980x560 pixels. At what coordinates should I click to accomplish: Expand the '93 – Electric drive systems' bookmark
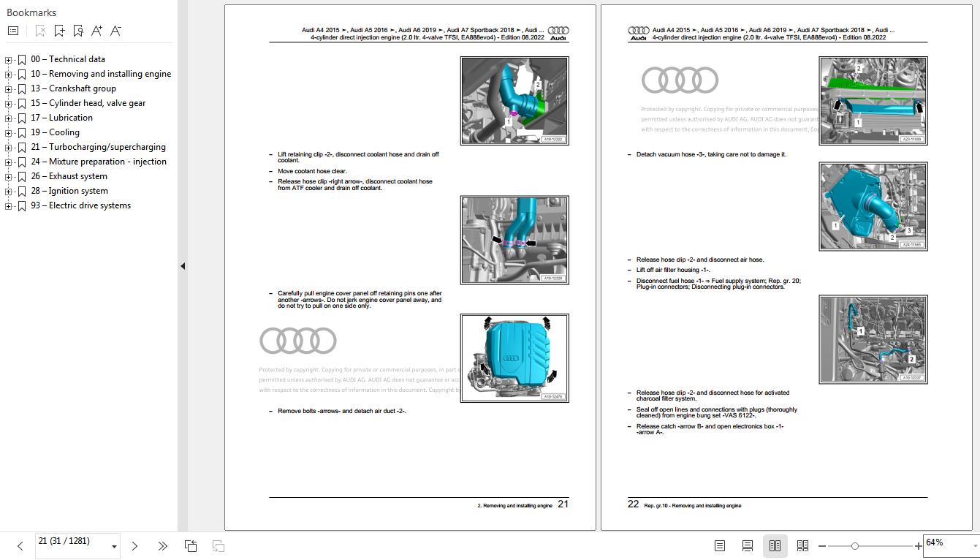8,206
